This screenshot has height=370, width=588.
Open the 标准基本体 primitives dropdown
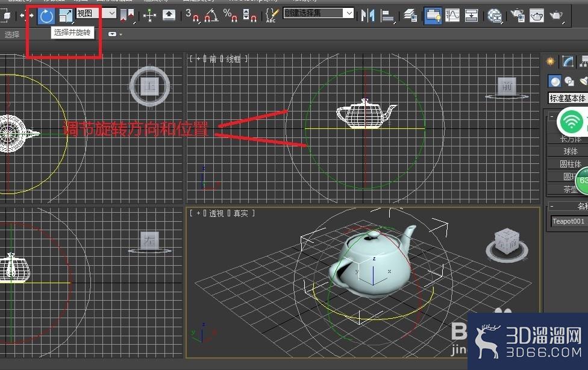[x=568, y=98]
